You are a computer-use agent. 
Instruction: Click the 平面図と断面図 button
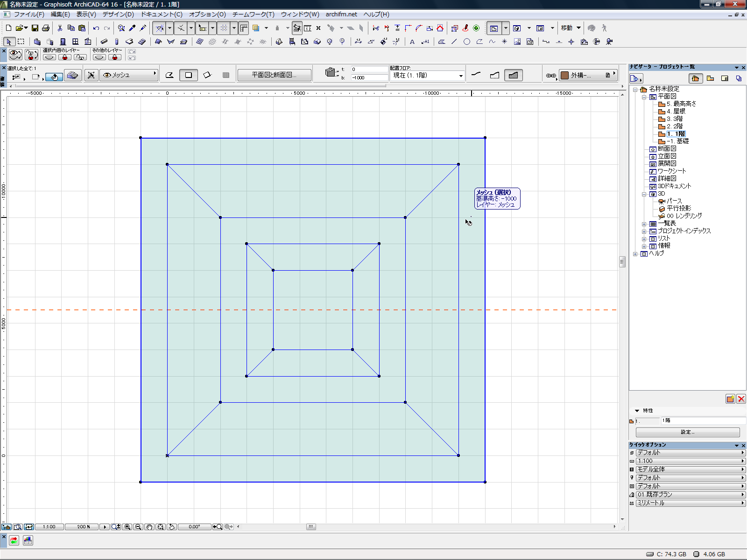(274, 75)
